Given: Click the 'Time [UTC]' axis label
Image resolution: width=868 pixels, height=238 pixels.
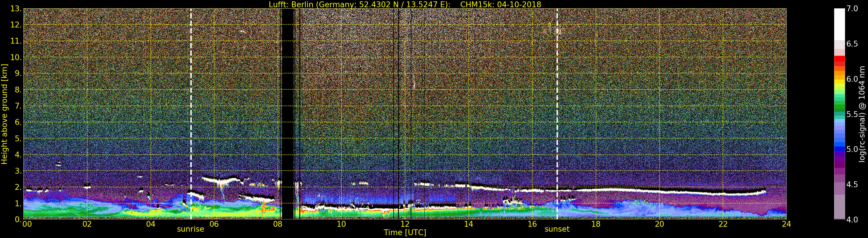Looking at the screenshot, I should point(405,233).
